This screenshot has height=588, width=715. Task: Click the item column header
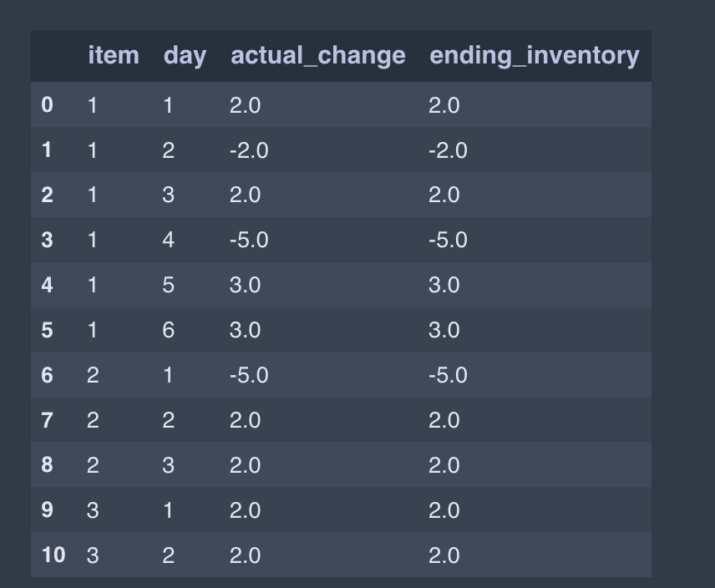pos(114,56)
